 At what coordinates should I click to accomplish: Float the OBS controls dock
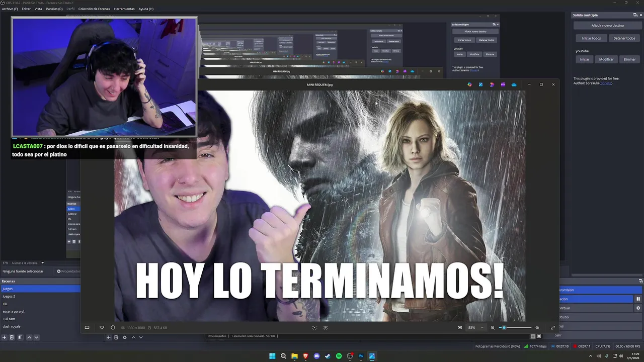tap(640, 281)
